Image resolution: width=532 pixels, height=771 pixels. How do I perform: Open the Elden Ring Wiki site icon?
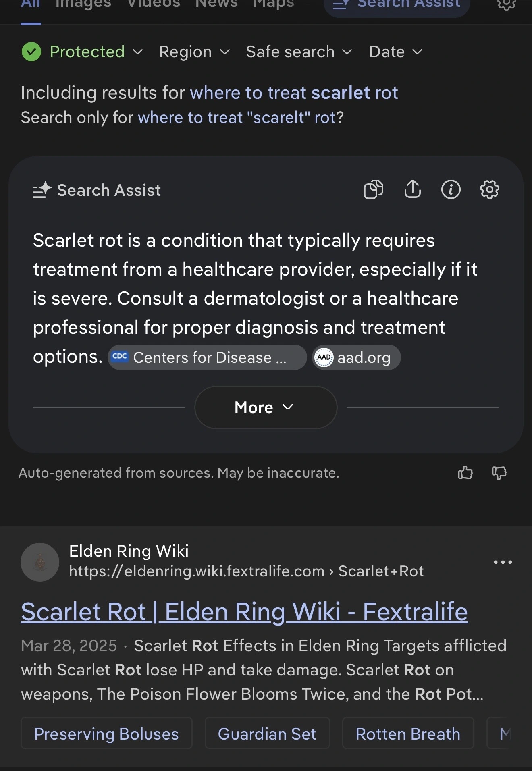pos(40,562)
